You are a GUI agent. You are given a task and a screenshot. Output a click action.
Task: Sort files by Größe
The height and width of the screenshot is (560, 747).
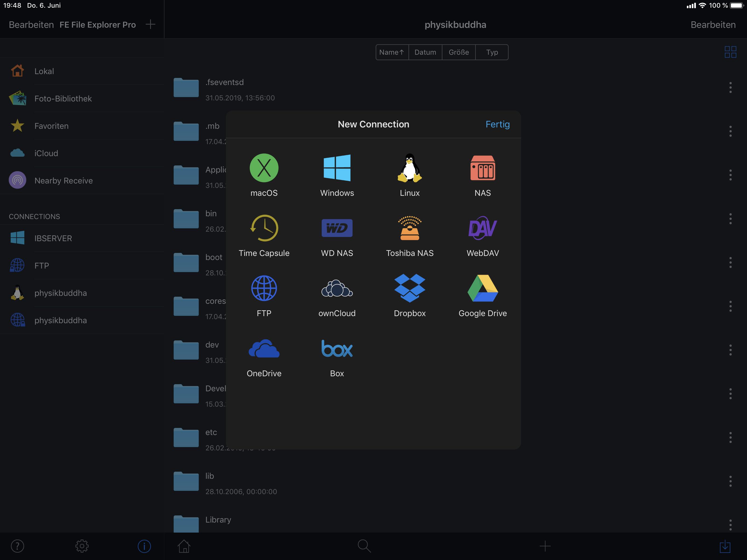[458, 52]
